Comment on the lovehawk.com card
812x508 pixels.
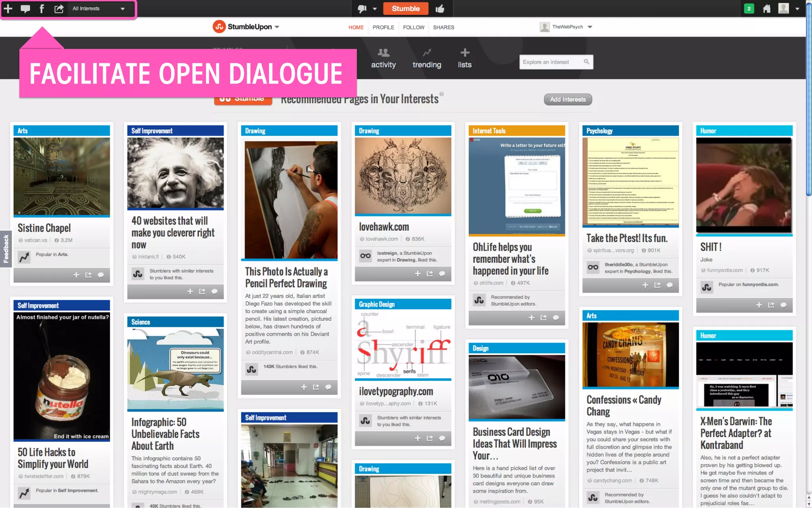442,274
